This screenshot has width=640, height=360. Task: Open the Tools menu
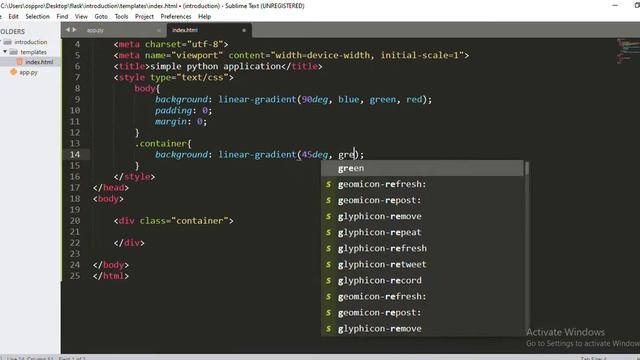121,17
